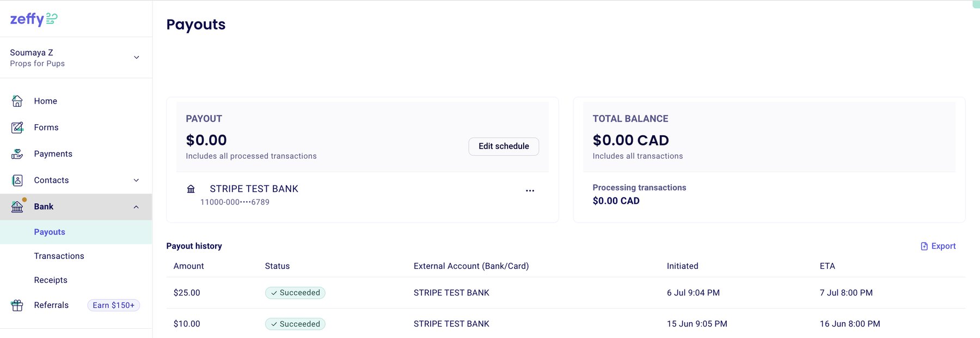The width and height of the screenshot is (980, 338).
Task: Click the Zeffy logo
Action: 32,18
